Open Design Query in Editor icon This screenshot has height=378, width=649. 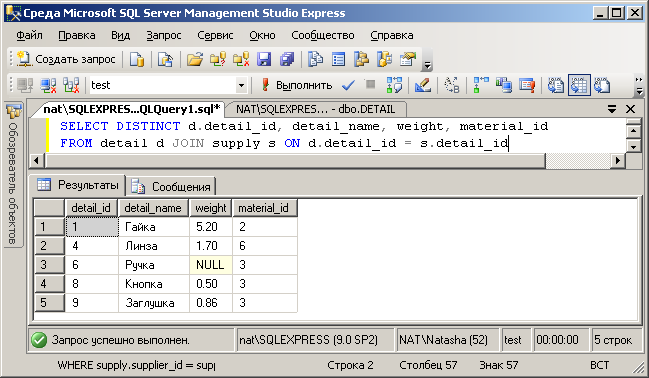point(423,85)
